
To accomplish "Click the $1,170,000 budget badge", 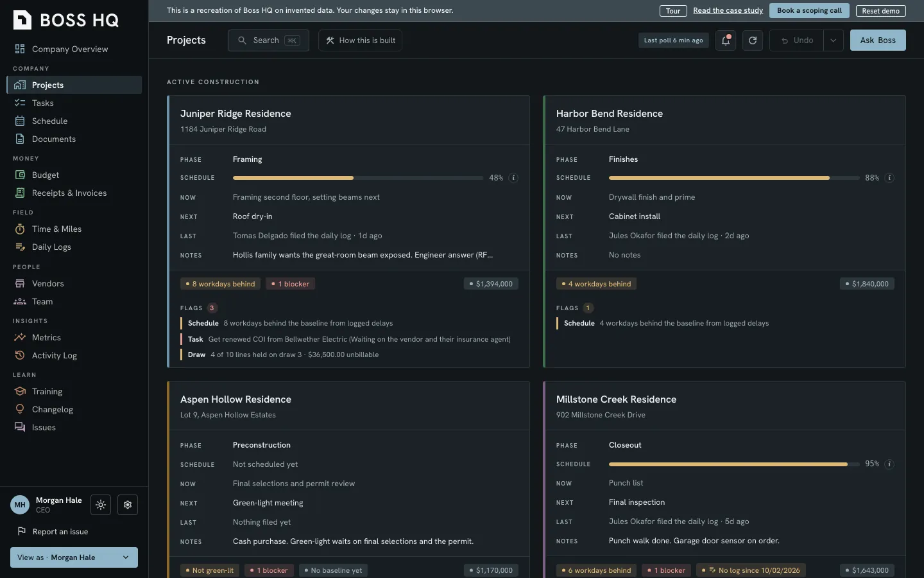I will tap(491, 570).
